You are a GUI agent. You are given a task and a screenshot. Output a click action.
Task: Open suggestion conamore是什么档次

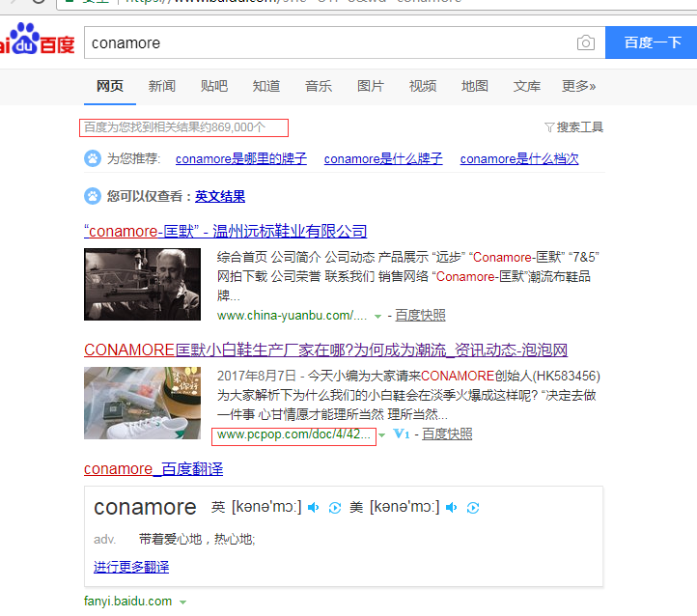click(519, 158)
